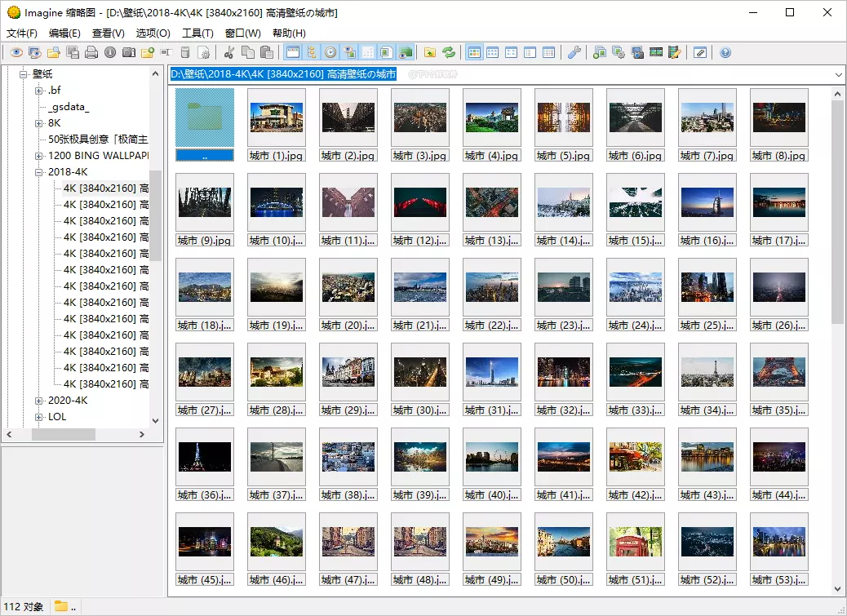Open the 选项(O) menu
Screen dimensions: 847x616
[x=153, y=33]
